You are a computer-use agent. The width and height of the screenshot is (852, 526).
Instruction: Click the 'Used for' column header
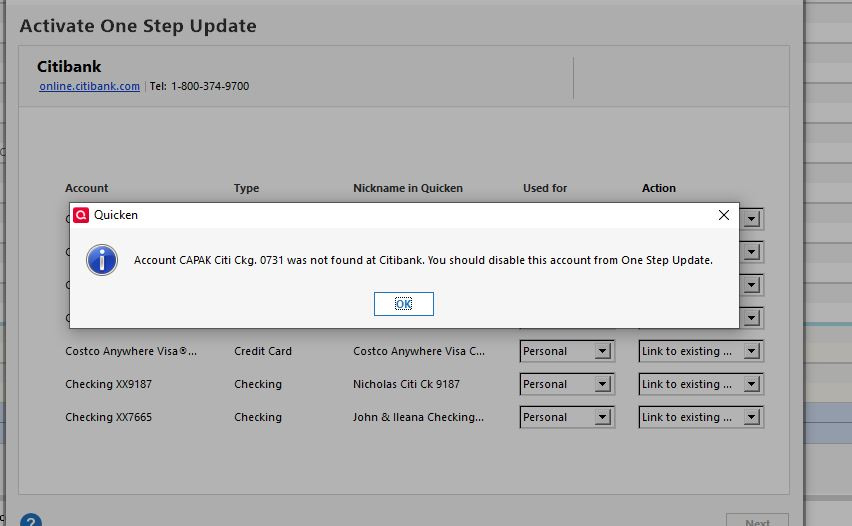pyautogui.click(x=545, y=188)
